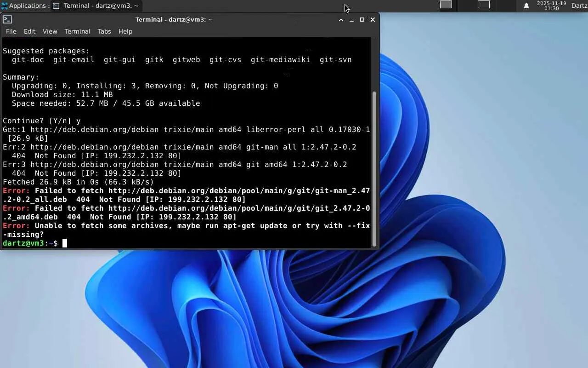Click the 'Continue? [Y/n] y' line

coord(42,121)
